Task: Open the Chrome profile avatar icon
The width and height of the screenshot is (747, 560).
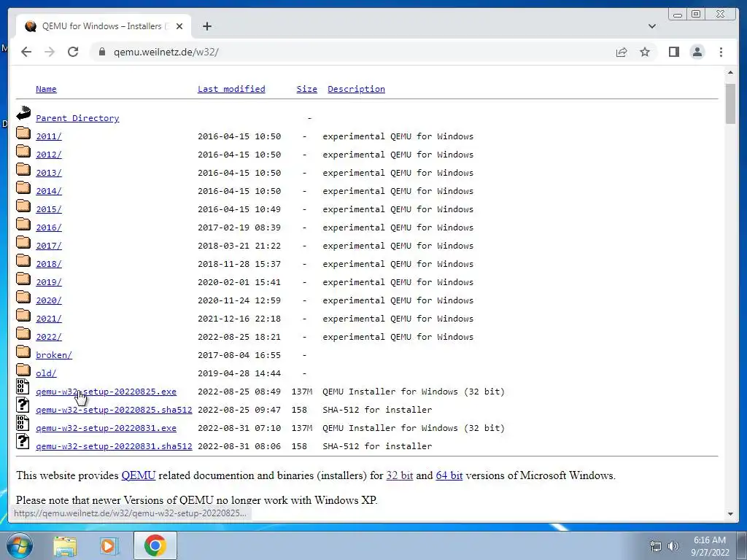Action: click(x=697, y=52)
